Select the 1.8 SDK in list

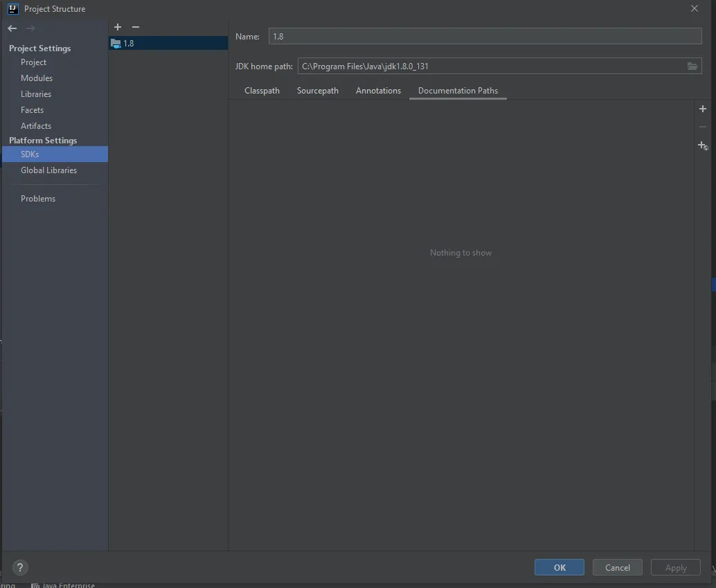click(168, 44)
